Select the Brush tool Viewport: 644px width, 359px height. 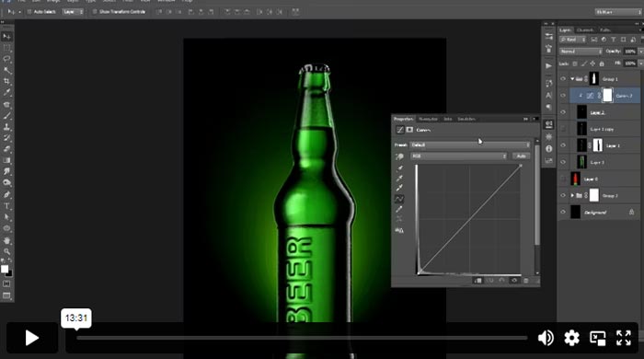7,116
